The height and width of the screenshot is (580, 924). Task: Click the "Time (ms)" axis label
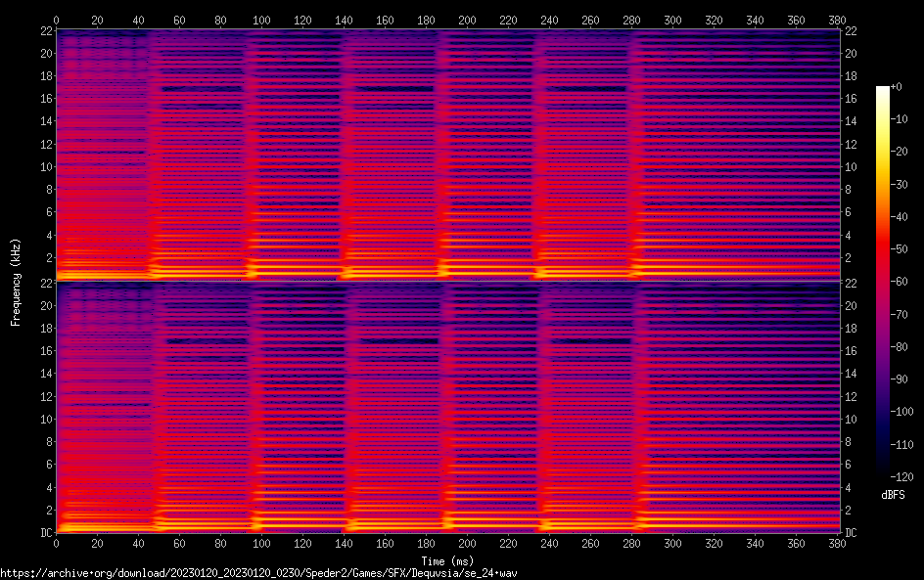(447, 560)
